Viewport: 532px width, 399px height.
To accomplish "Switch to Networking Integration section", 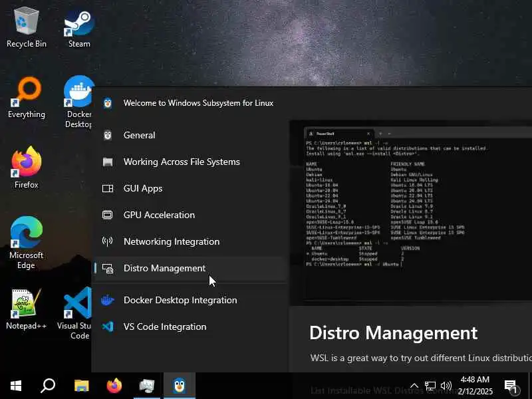I will tap(190, 241).
